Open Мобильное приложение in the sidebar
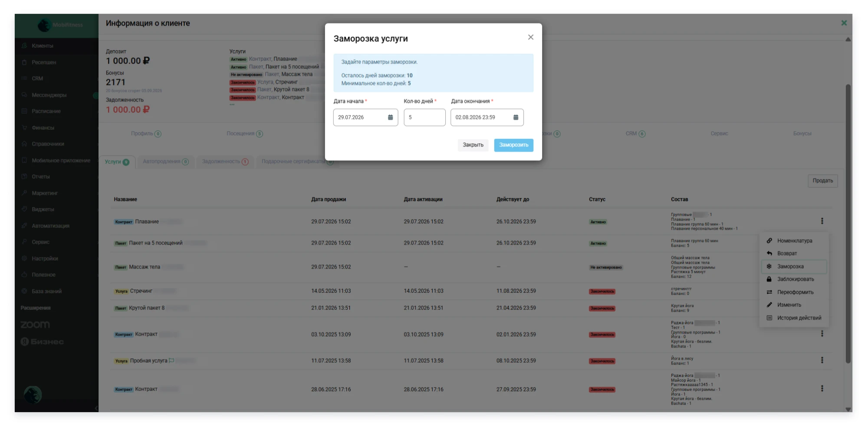The width and height of the screenshot is (868, 426). (56, 161)
